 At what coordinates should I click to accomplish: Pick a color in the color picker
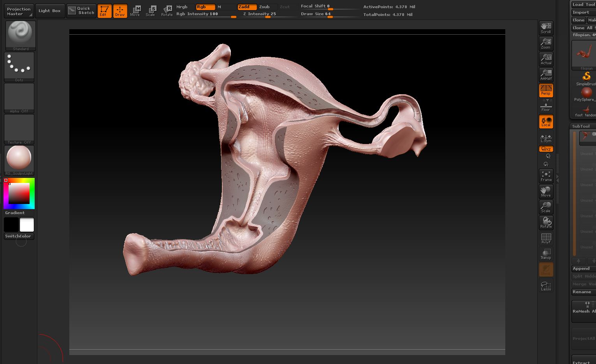19,193
